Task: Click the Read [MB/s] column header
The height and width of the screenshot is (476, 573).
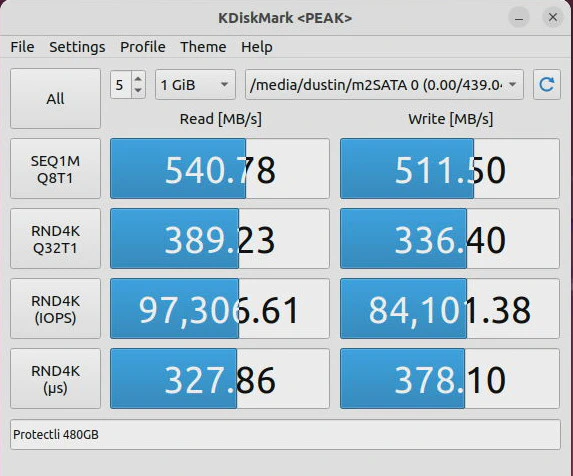Action: tap(220, 119)
